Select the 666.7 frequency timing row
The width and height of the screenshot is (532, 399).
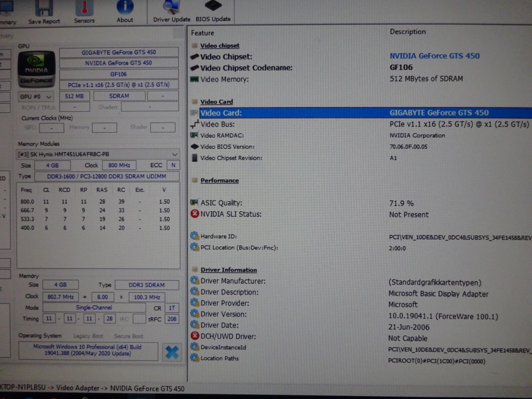(x=95, y=210)
